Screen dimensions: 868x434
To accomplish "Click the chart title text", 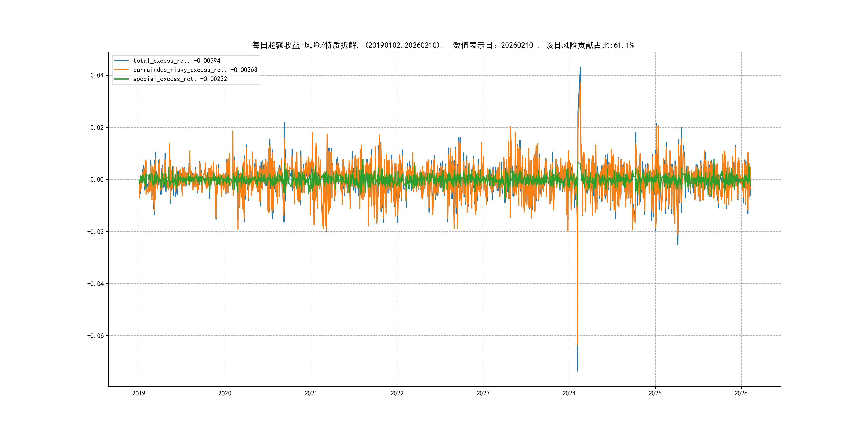I will (x=443, y=45).
